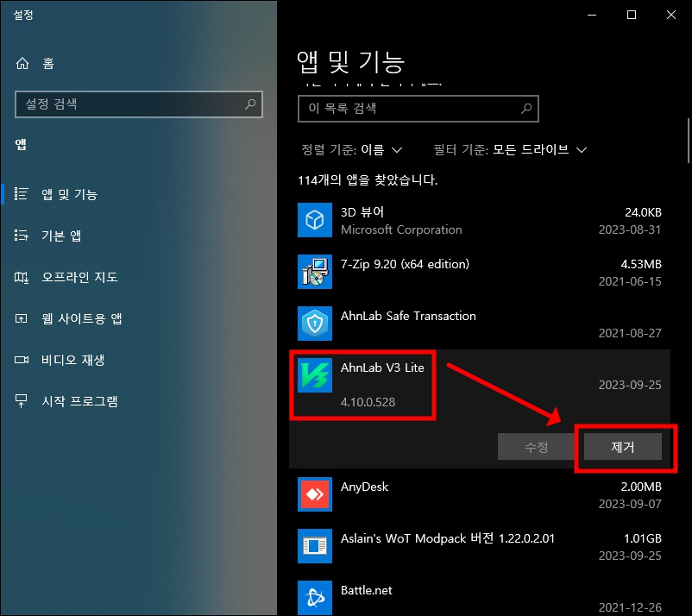The width and height of the screenshot is (692, 616).
Task: Click the 앱 및 기능 page heading
Action: (x=351, y=62)
